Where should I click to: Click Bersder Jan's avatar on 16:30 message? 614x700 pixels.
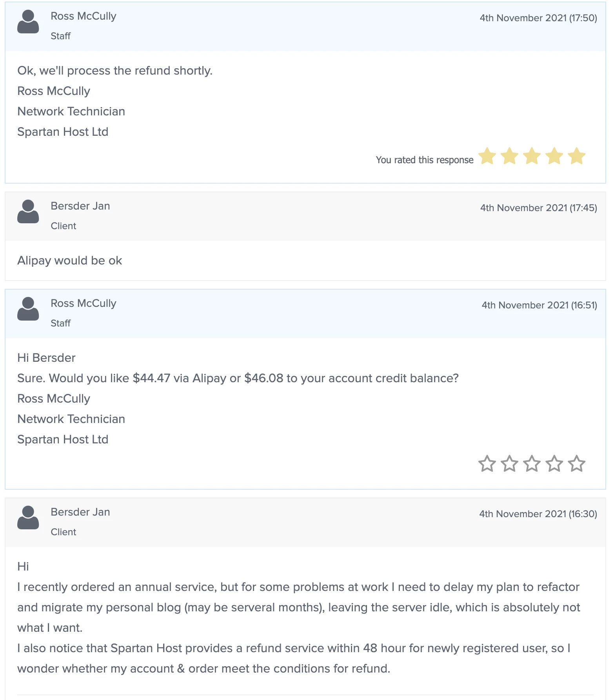(28, 518)
